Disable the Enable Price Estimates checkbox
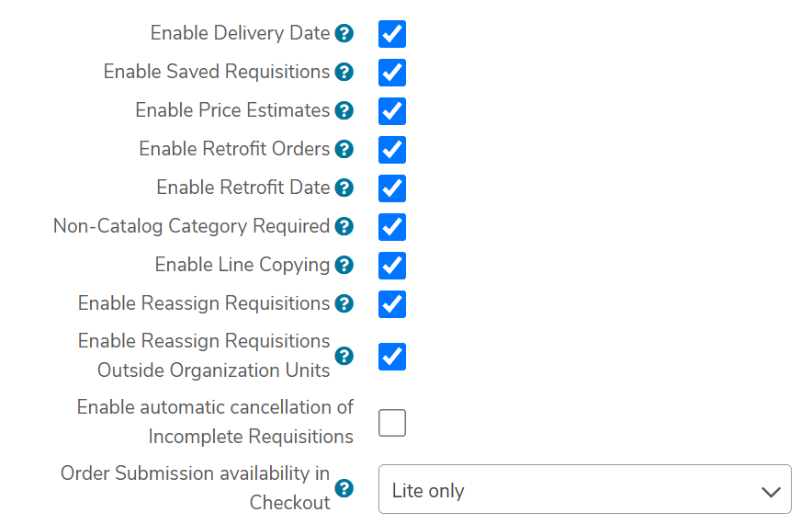 click(x=392, y=111)
